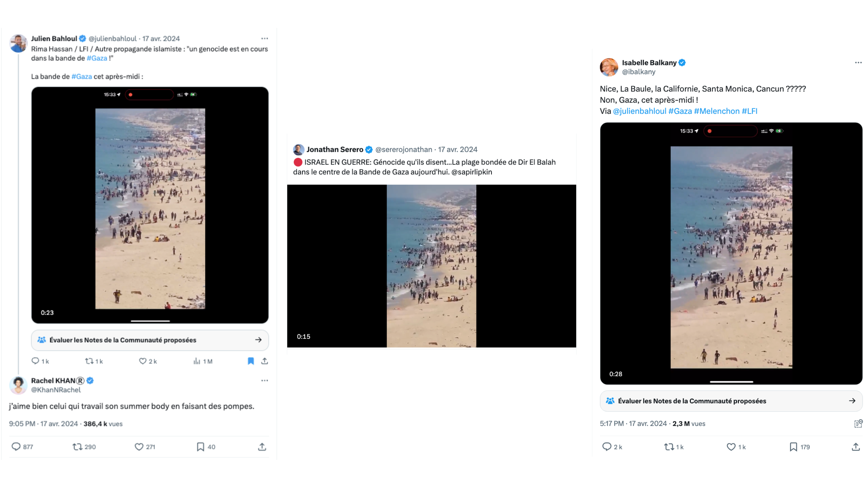Share Julien Bahloul's tweet
This screenshot has height=488, width=868.
click(264, 361)
